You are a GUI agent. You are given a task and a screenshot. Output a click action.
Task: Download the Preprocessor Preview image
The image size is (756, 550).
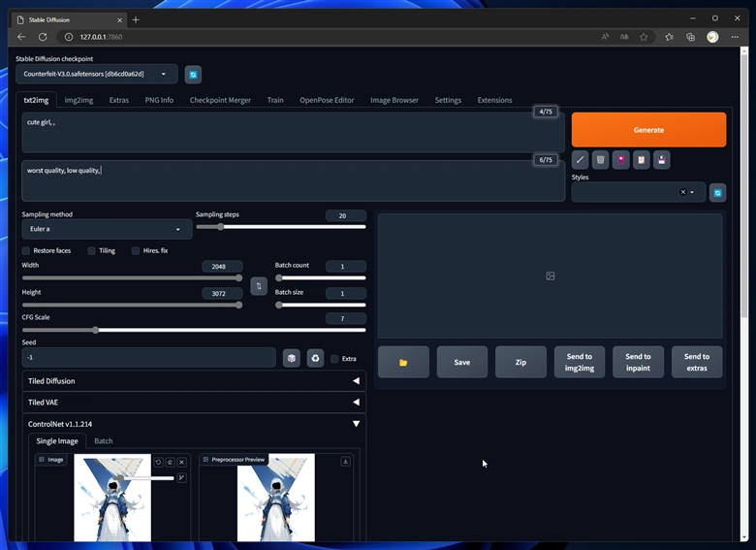click(x=346, y=462)
